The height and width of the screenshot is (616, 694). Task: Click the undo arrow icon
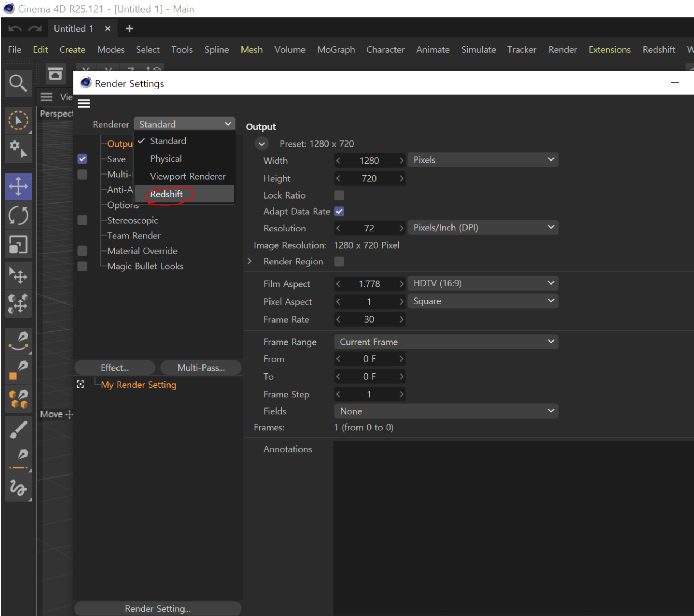click(15, 29)
